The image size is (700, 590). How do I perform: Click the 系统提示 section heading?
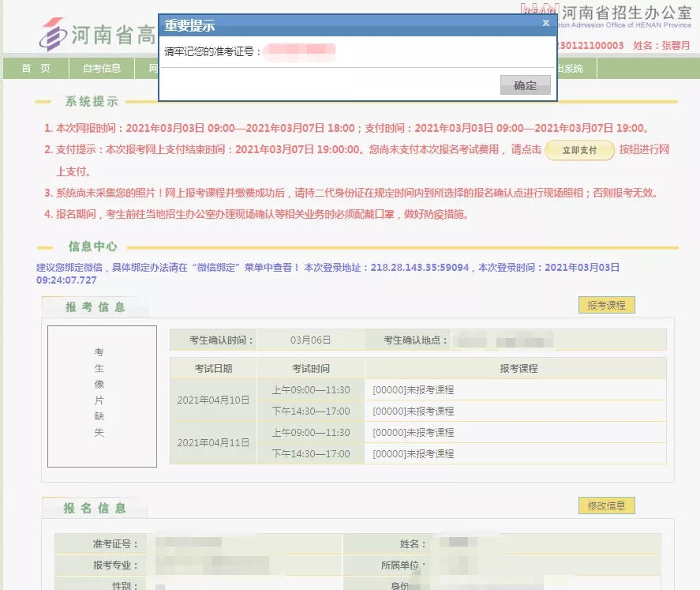92,102
